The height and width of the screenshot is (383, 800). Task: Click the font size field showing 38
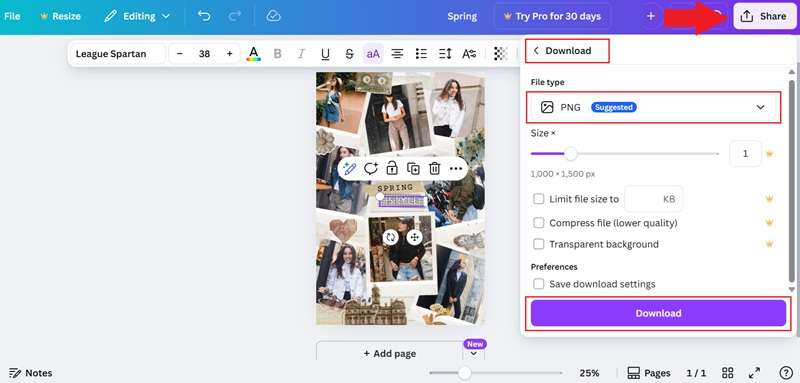(x=205, y=54)
